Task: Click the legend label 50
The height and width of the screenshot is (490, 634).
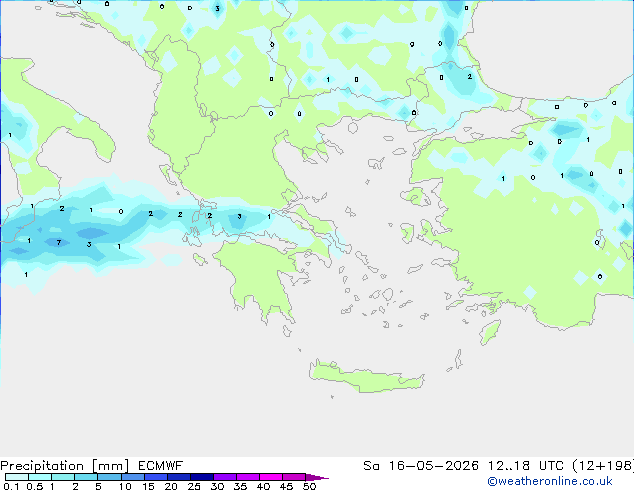Action: [x=309, y=486]
